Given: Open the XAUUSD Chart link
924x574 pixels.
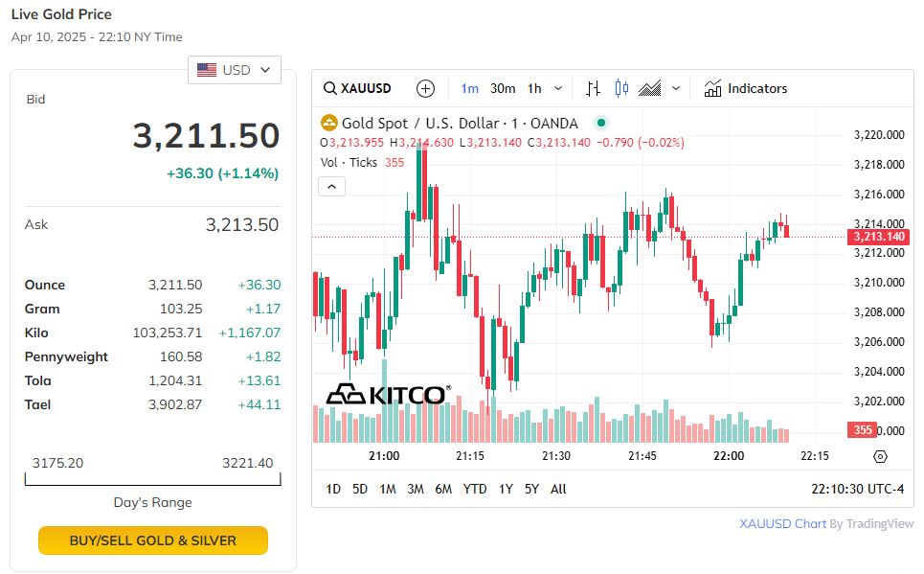Looking at the screenshot, I should 782,524.
